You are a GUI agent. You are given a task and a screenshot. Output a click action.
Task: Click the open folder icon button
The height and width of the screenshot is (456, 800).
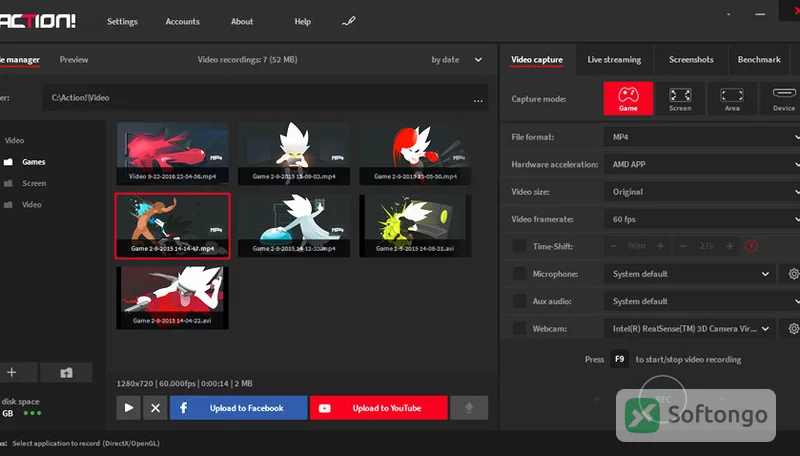66,373
